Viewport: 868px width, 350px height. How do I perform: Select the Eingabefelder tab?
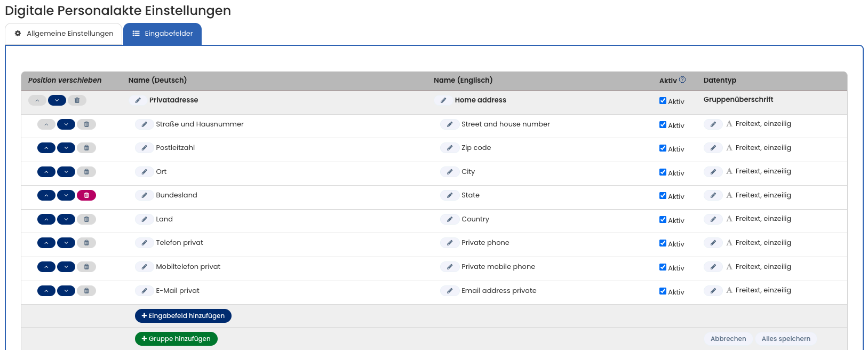coord(163,34)
